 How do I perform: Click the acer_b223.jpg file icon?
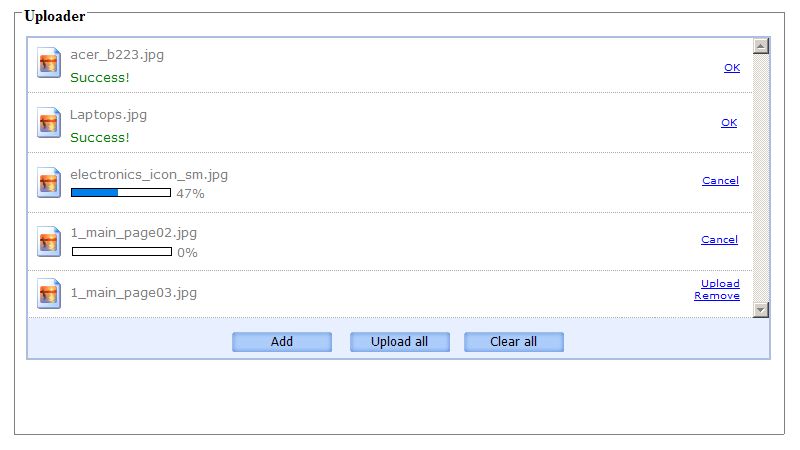[49, 62]
